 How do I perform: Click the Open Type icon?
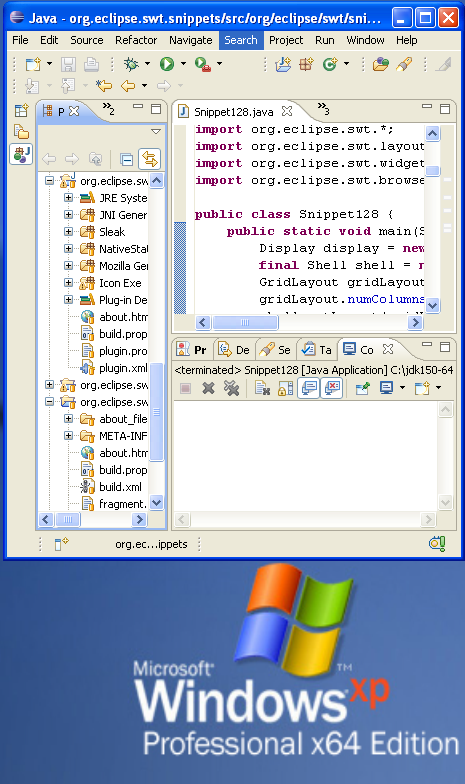(380, 64)
